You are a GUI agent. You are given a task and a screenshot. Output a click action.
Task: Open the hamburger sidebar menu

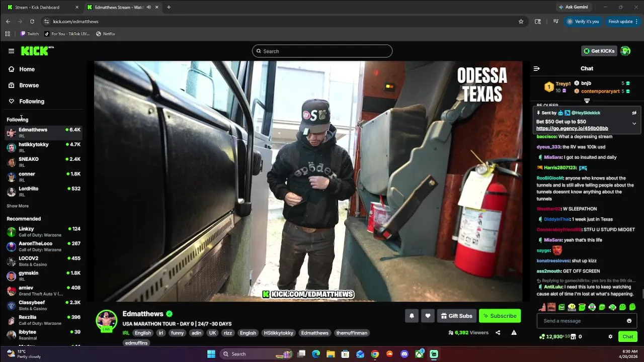(x=11, y=51)
